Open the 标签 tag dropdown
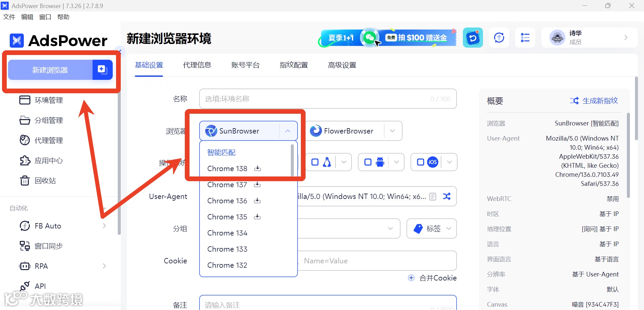 click(432, 228)
